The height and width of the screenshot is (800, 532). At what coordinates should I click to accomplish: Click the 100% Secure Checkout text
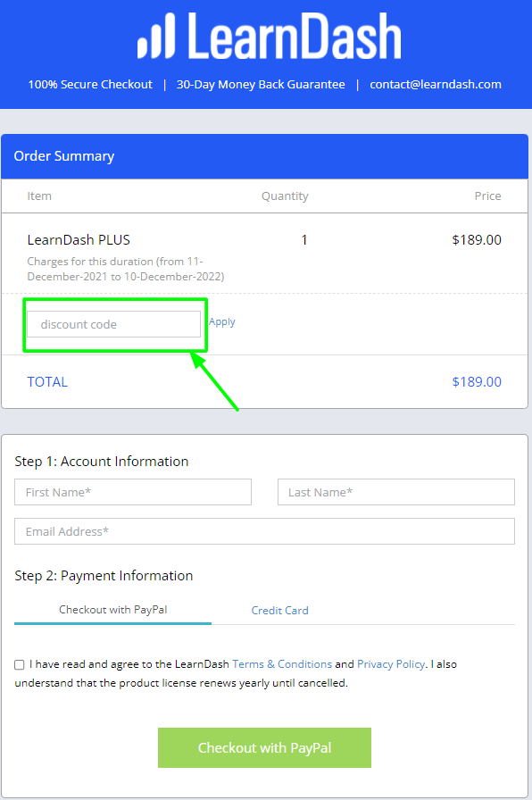[x=90, y=84]
